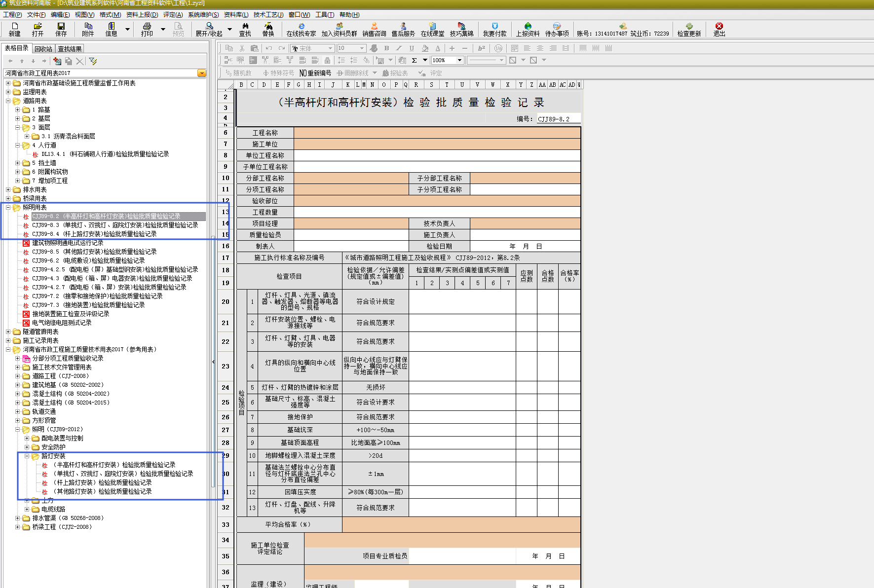
Task: Switch to the 查找结果 tab
Action: pyautogui.click(x=70, y=49)
